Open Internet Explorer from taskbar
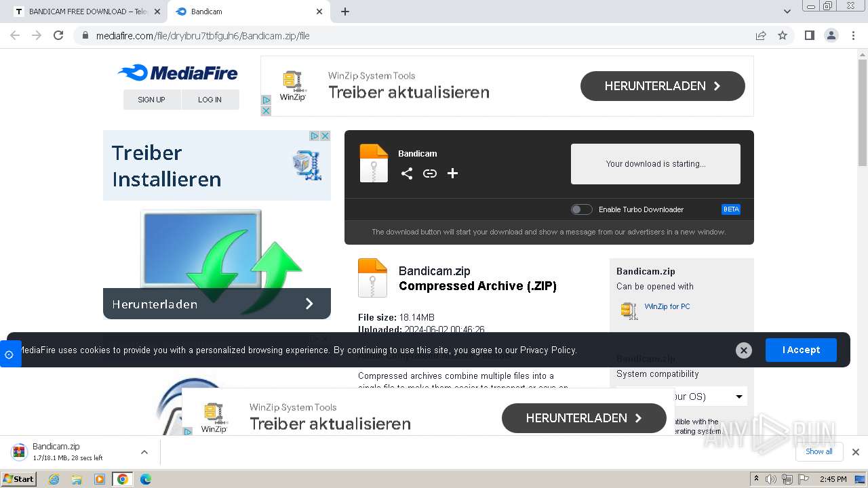 coord(54,479)
